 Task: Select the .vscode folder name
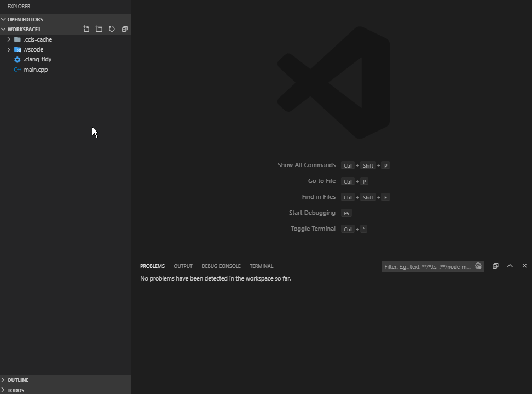[x=33, y=49]
